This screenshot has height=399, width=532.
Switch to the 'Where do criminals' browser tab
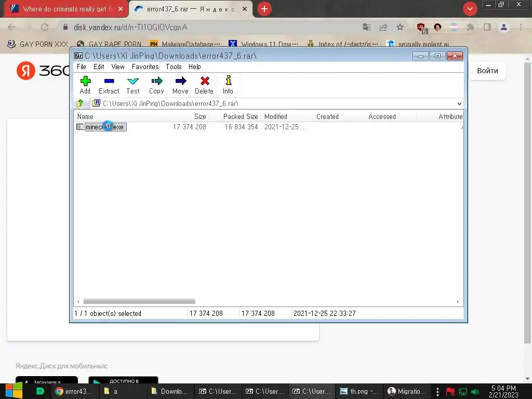point(66,9)
